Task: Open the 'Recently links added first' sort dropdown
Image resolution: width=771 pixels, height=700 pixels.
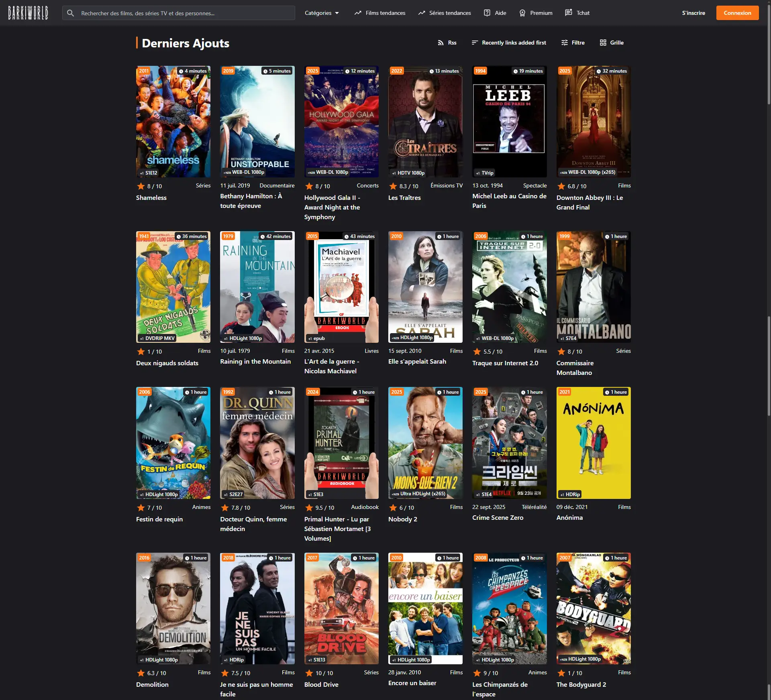Action: point(508,43)
